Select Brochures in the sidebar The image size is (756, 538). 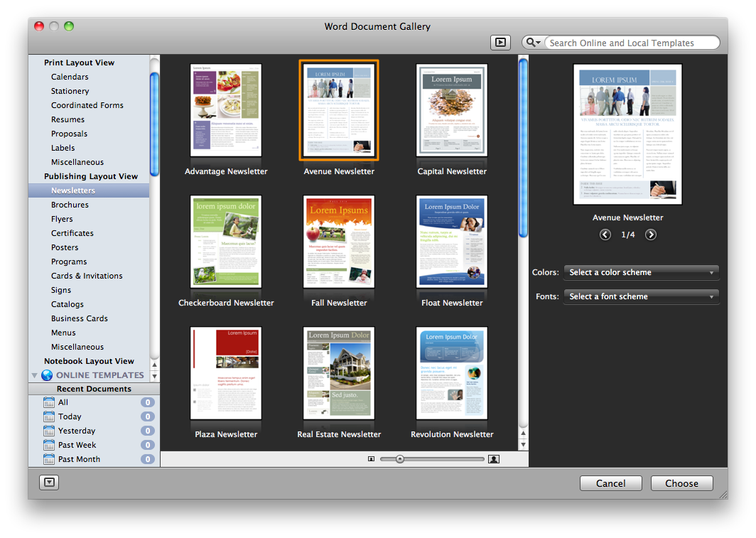tap(70, 205)
